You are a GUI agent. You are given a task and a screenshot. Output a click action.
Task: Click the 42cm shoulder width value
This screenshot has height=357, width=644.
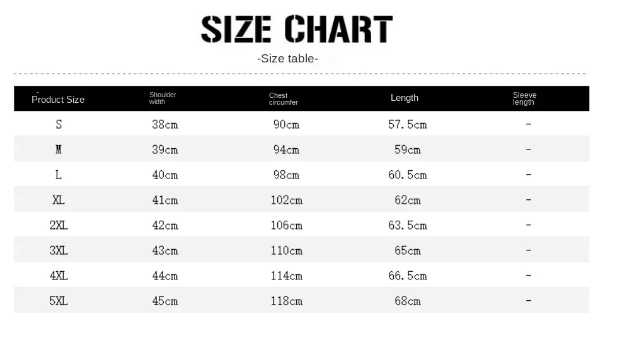tap(165, 225)
